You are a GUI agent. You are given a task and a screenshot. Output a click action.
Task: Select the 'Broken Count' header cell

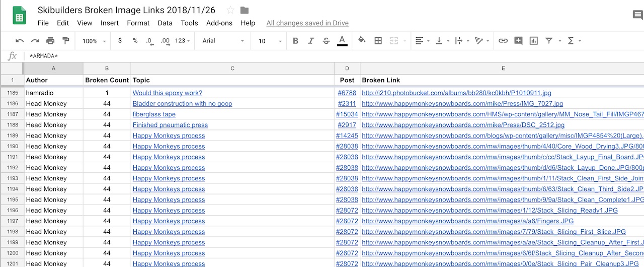pos(107,80)
